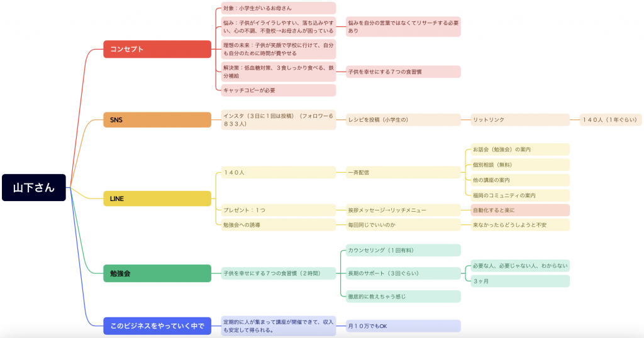Select the node レシピを投稿（小学生の）

pos(403,120)
